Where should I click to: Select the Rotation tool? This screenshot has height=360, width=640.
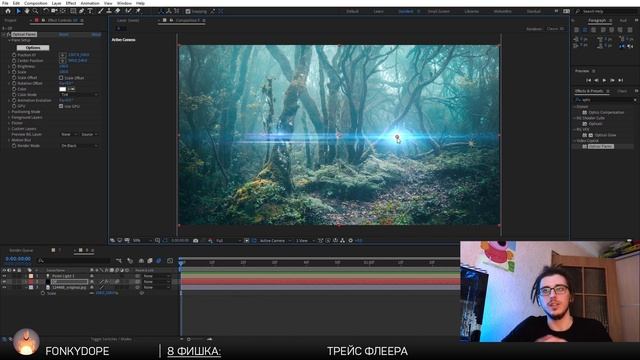point(46,11)
